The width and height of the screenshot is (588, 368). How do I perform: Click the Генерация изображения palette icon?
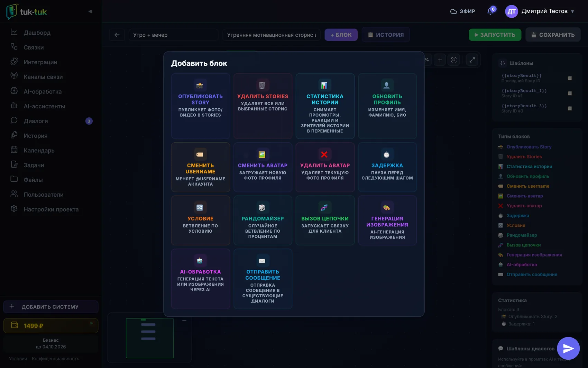[x=386, y=208]
